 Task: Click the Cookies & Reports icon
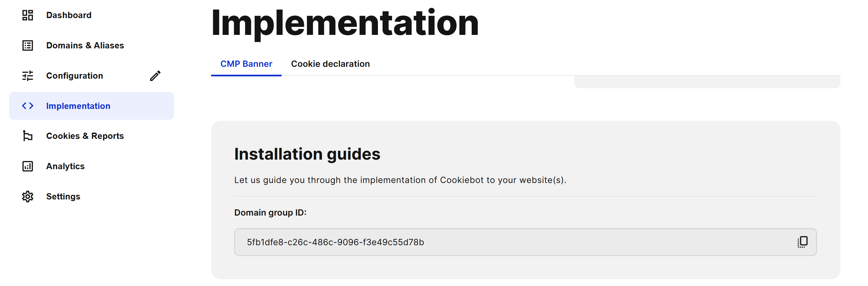28,136
